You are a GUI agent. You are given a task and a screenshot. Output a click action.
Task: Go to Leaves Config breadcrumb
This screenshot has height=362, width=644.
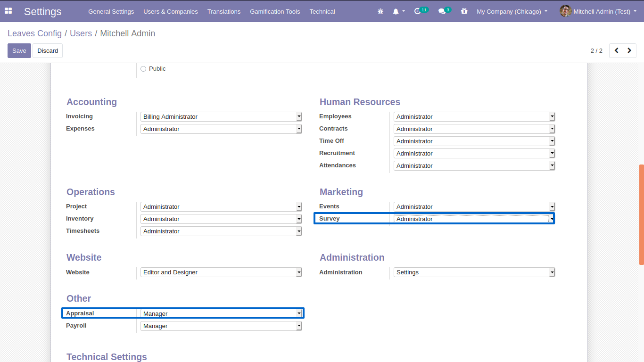point(34,33)
